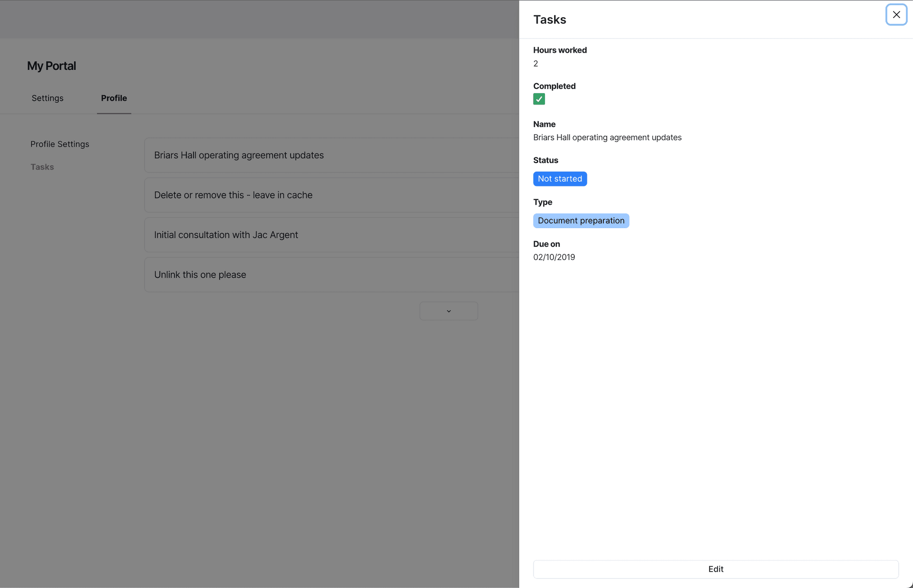Click the My Portal heading
Image resolution: width=913 pixels, height=588 pixels.
point(51,66)
